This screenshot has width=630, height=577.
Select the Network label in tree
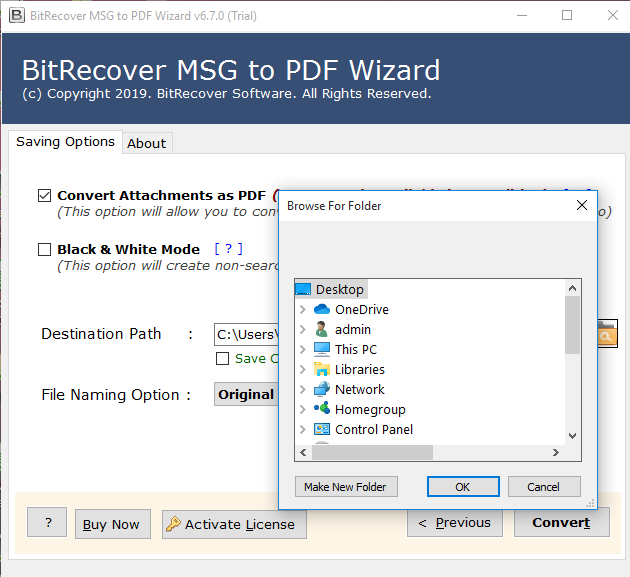pos(360,389)
